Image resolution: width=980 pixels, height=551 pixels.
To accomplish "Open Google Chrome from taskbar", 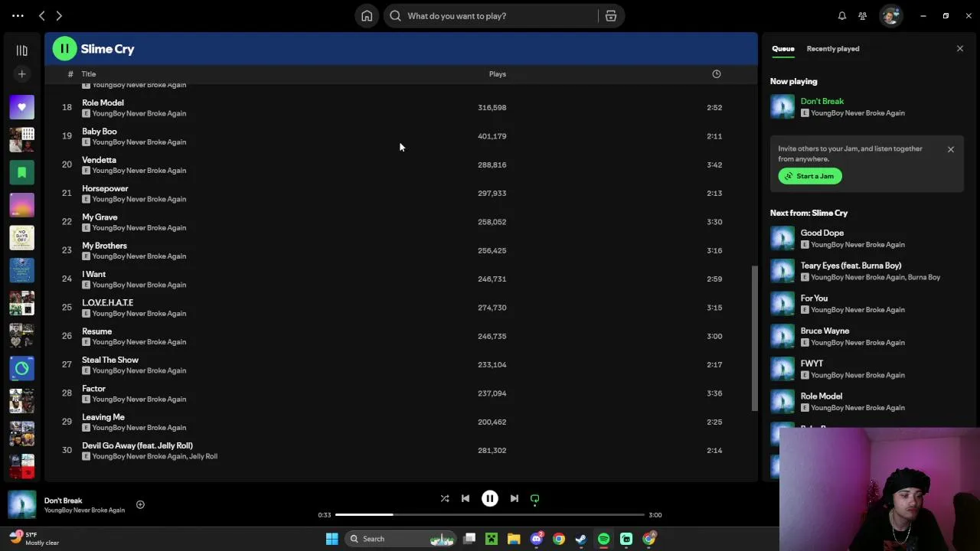I will click(x=559, y=539).
